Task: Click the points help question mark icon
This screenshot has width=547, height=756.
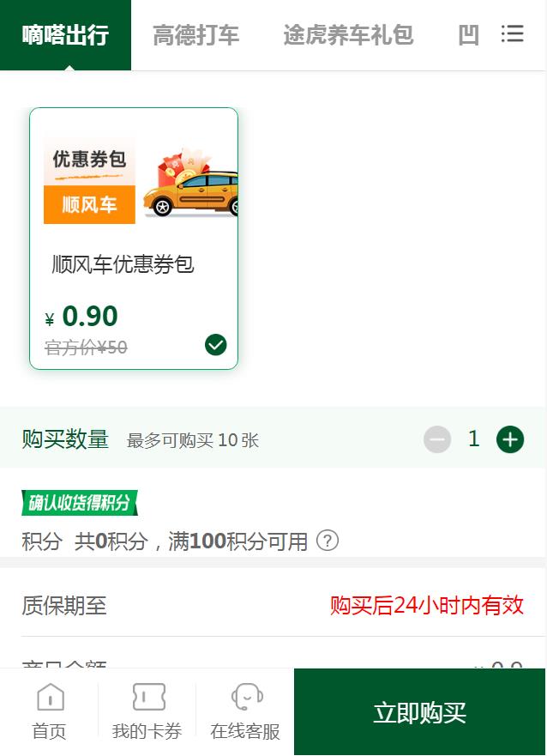Action: [328, 541]
